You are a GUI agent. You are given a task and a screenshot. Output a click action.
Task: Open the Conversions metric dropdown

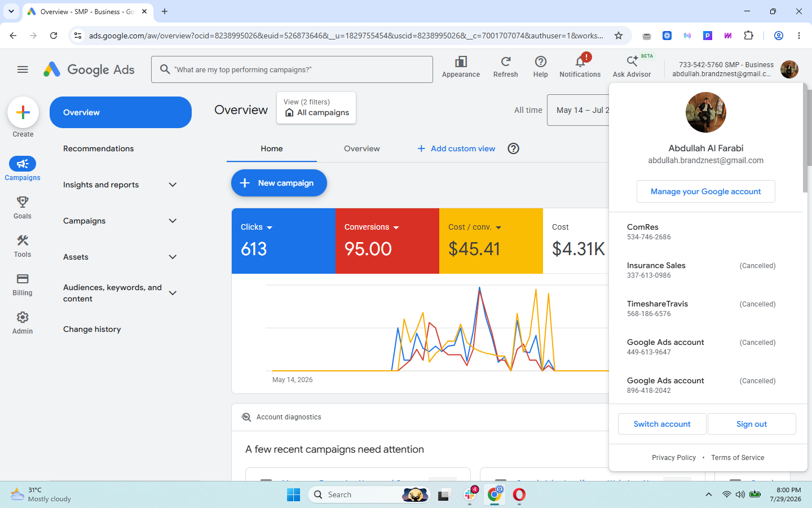396,227
